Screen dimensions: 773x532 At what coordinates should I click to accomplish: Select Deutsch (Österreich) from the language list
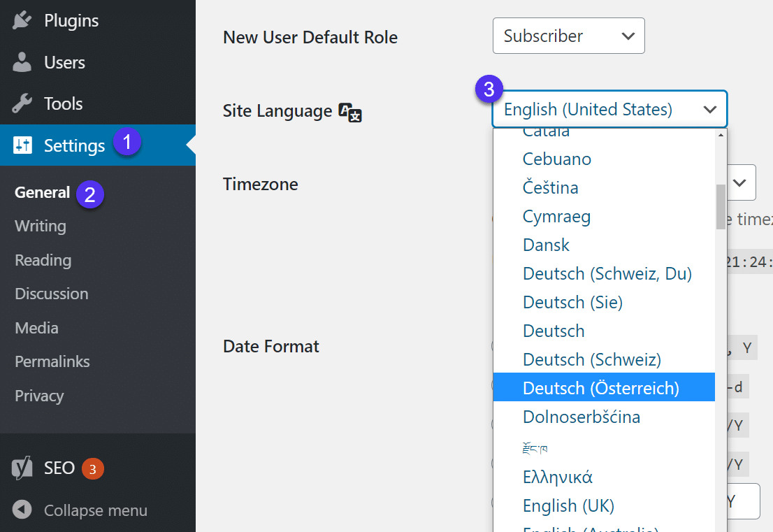click(x=600, y=387)
